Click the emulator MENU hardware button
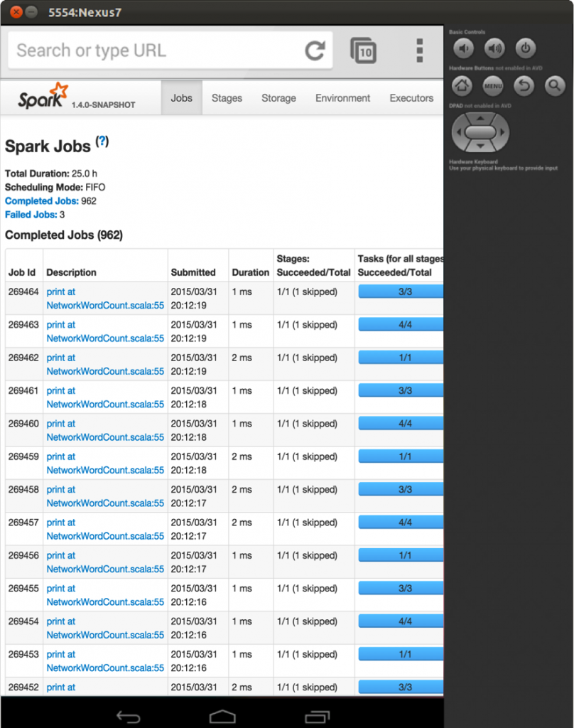Viewport: 574px width, 728px height. [x=493, y=86]
